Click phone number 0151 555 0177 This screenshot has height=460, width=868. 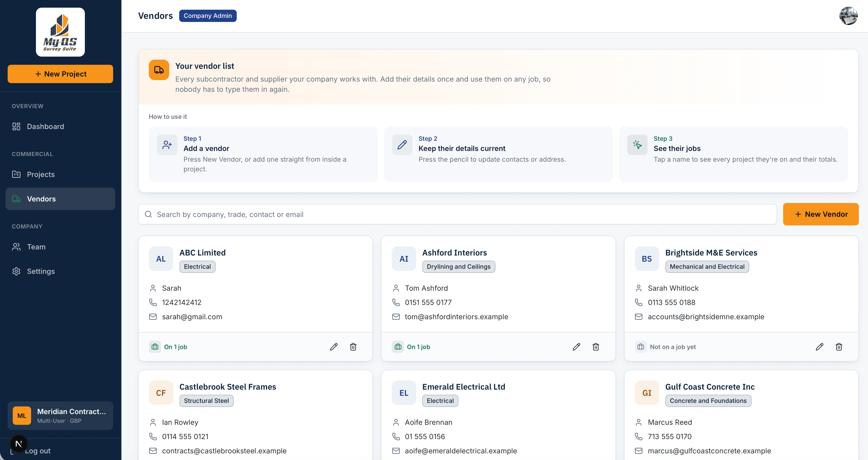click(428, 302)
